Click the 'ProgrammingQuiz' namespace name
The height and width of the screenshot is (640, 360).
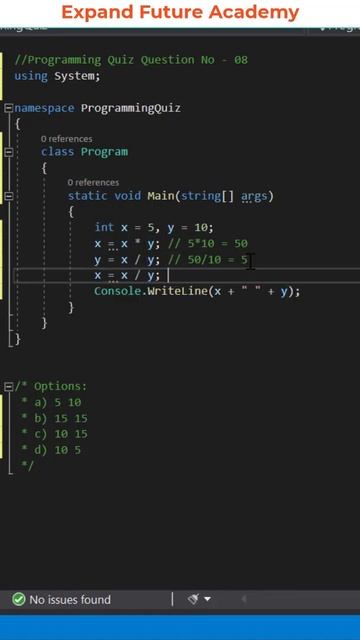(131, 108)
